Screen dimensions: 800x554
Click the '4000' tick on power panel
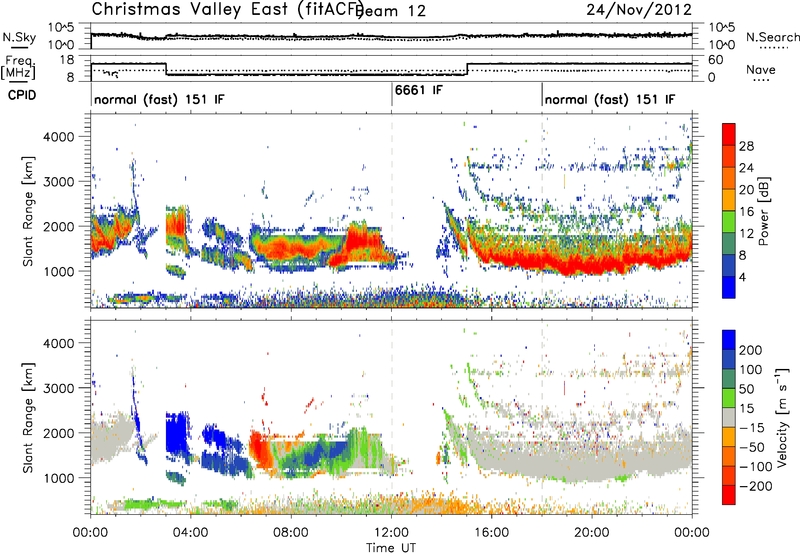[59, 137]
